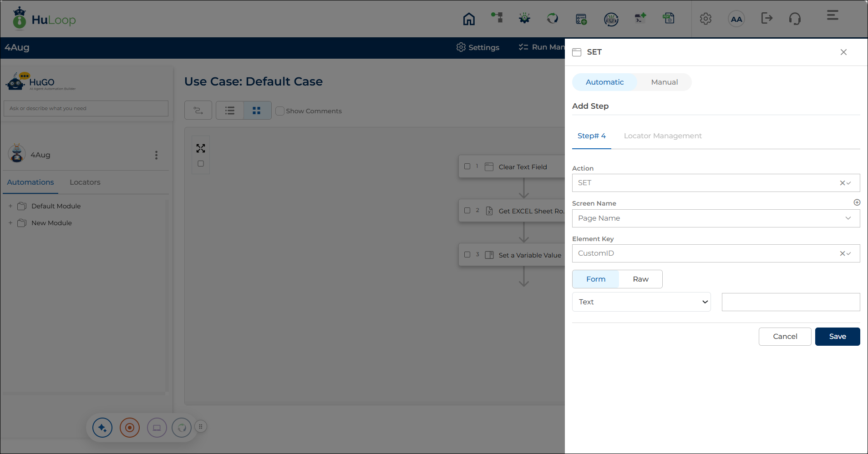Select the Manual mode toggle
This screenshot has width=868, height=454.
point(664,82)
